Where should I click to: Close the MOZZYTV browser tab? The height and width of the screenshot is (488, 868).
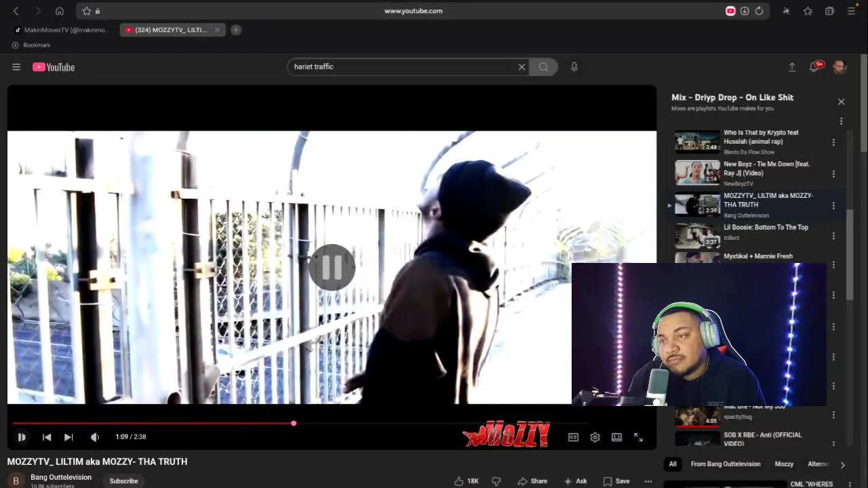[x=217, y=30]
